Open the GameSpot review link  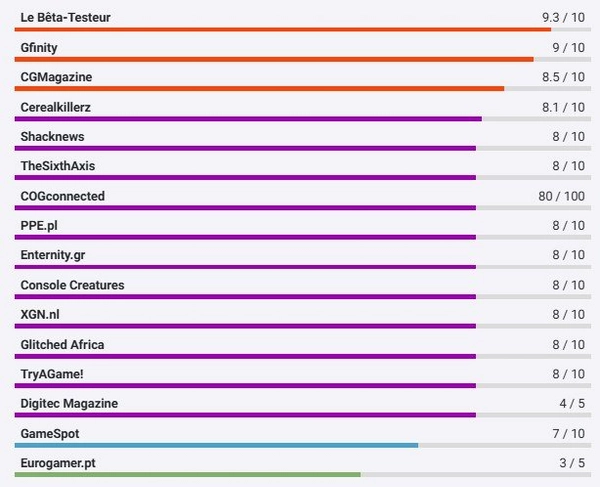pyautogui.click(x=49, y=434)
